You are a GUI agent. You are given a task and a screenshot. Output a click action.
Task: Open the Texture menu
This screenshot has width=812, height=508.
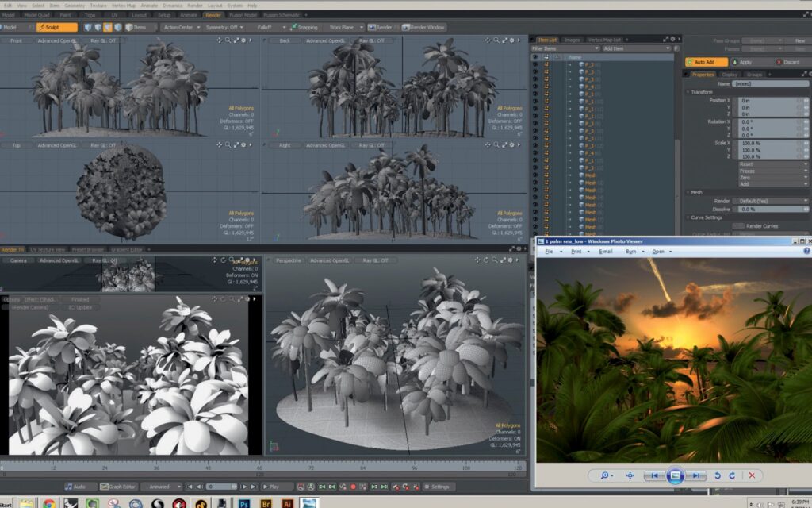(x=98, y=6)
